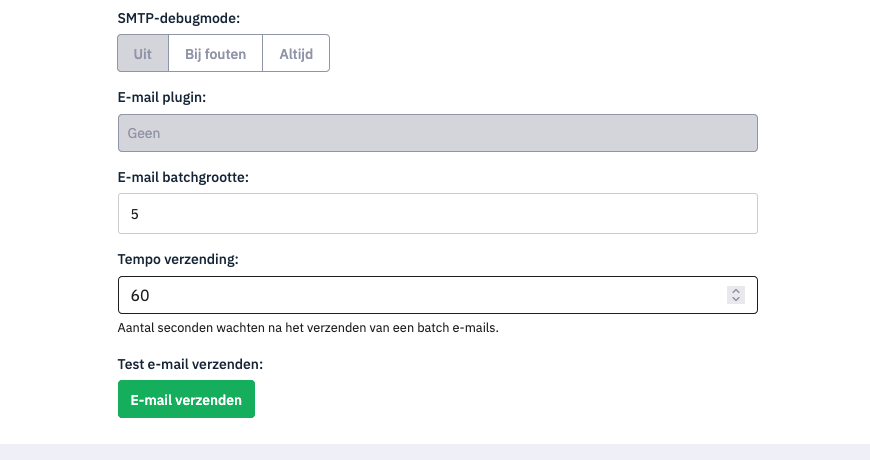Click the lavender footer band at page bottom
This screenshot has height=460, width=870.
[435, 452]
